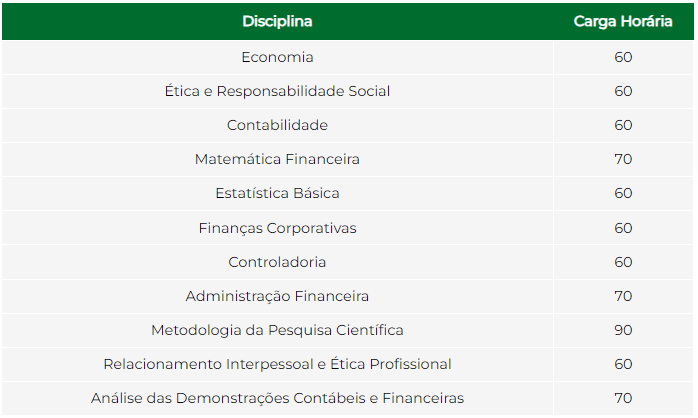Click Matemática Financeira in the table
This screenshot has height=418, width=698.
277,159
